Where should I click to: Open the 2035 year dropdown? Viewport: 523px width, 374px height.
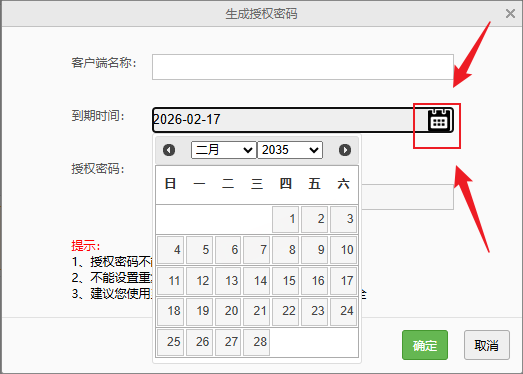coord(290,150)
